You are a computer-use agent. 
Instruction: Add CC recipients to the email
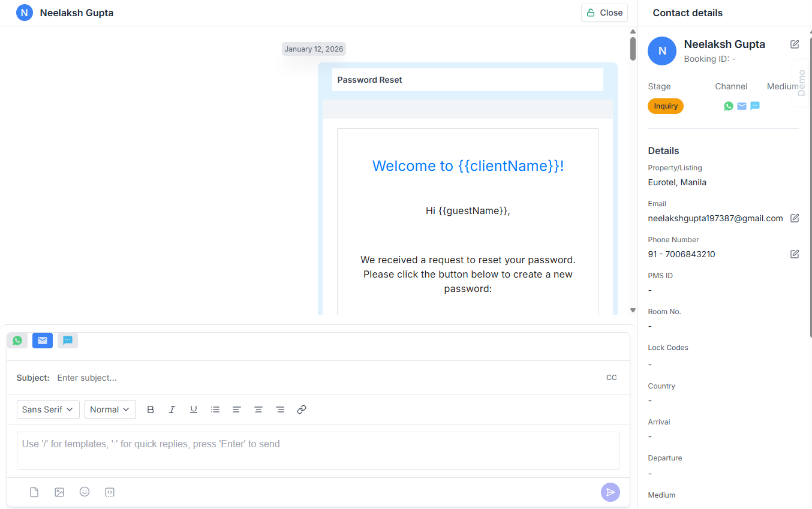612,378
